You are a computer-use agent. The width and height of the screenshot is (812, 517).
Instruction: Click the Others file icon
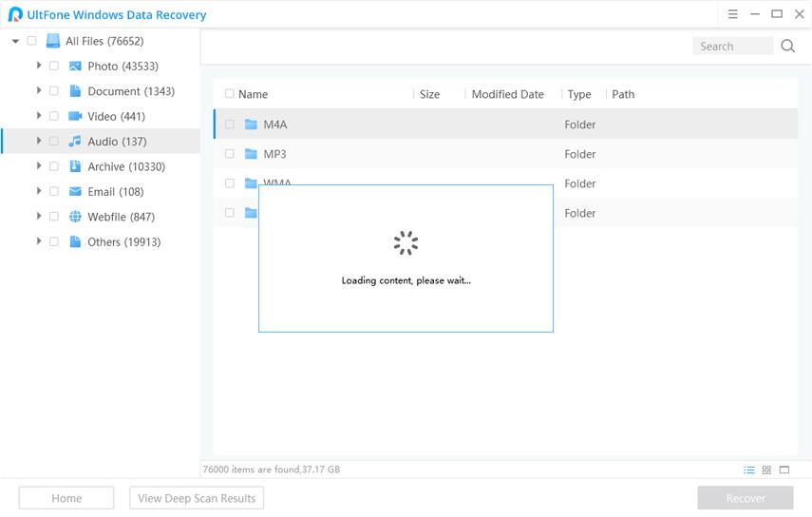coord(75,241)
